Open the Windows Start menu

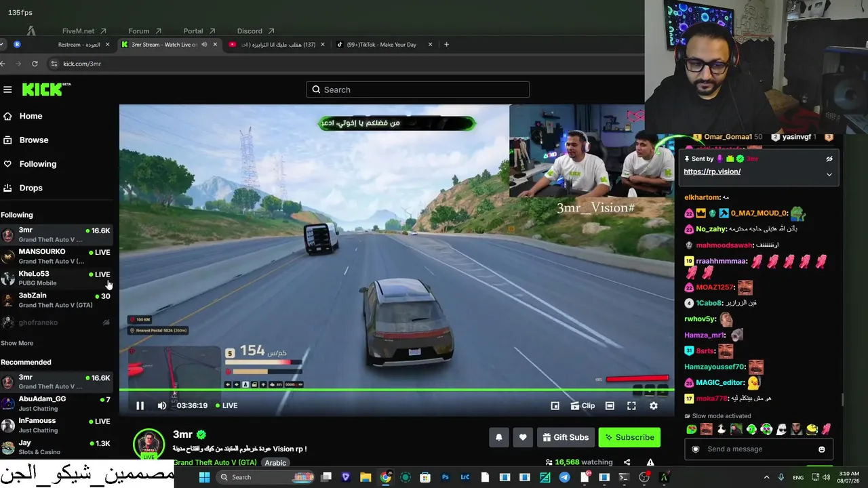(x=204, y=477)
